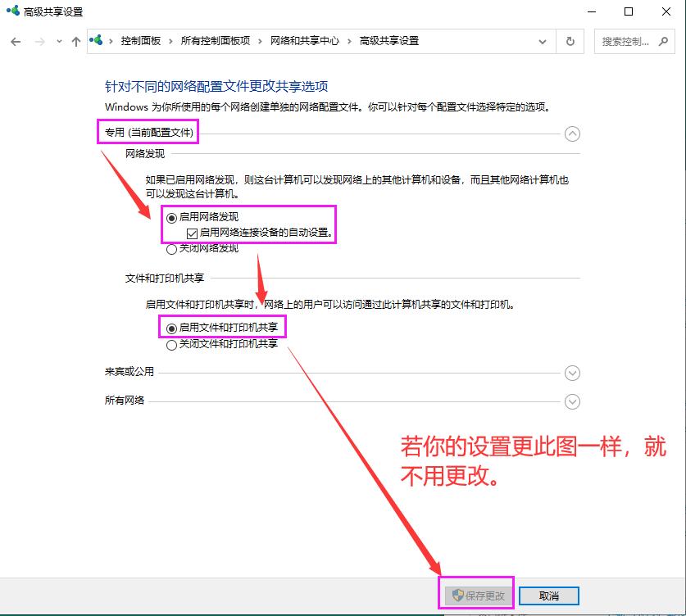Click the back navigation arrow

pos(16,42)
